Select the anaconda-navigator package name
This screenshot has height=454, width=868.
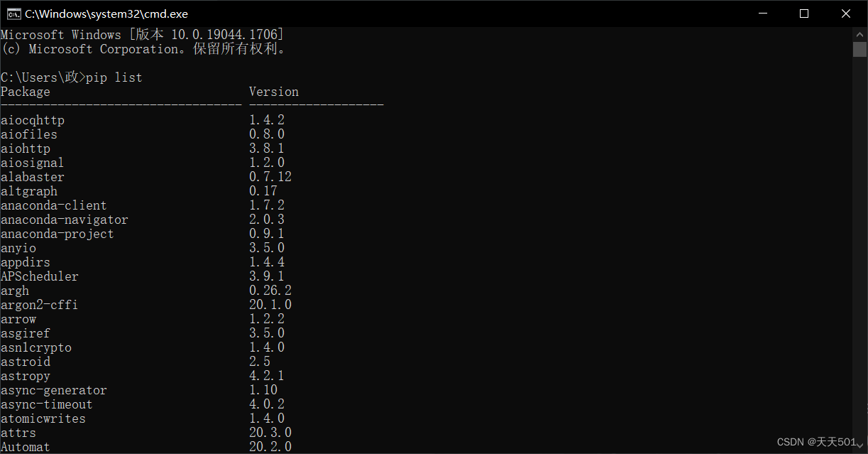coord(65,220)
